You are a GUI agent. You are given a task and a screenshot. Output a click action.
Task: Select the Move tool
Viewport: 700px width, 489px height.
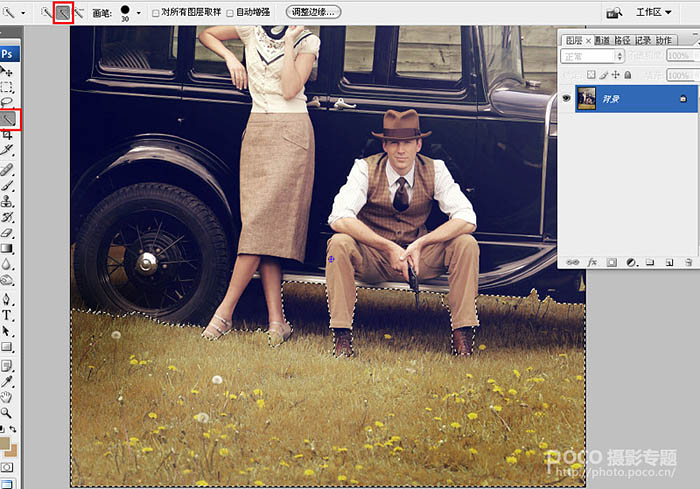[x=8, y=72]
